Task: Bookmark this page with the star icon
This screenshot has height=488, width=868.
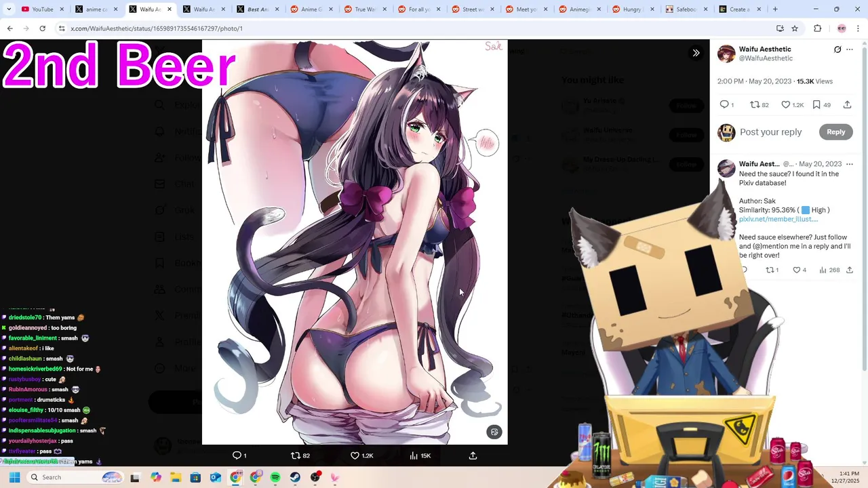Action: [795, 28]
